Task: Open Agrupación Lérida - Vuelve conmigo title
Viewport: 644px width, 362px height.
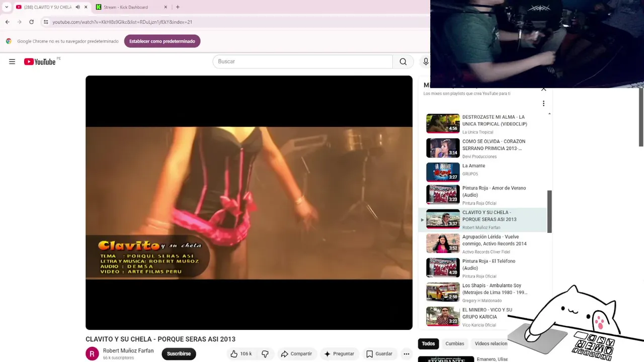Action: click(494, 240)
